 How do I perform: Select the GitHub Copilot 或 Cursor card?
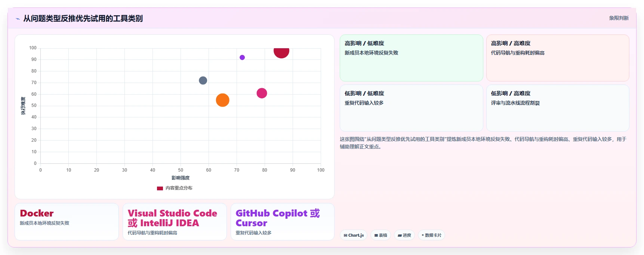(x=283, y=222)
